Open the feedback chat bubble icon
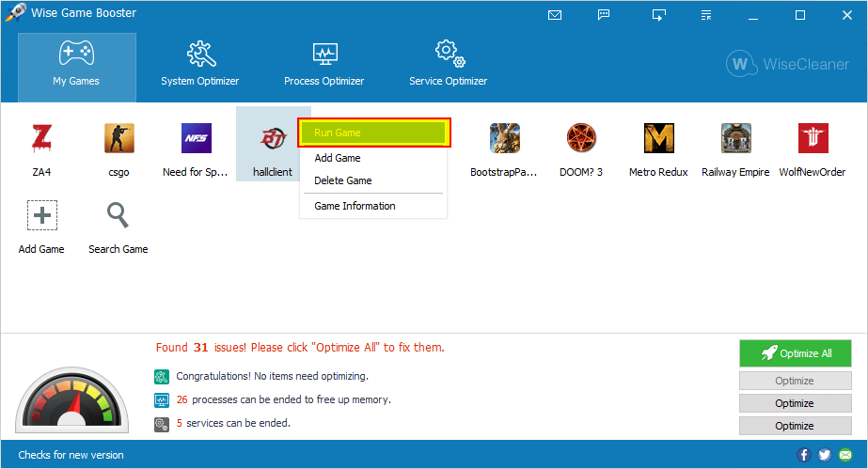868x469 pixels. click(x=604, y=15)
